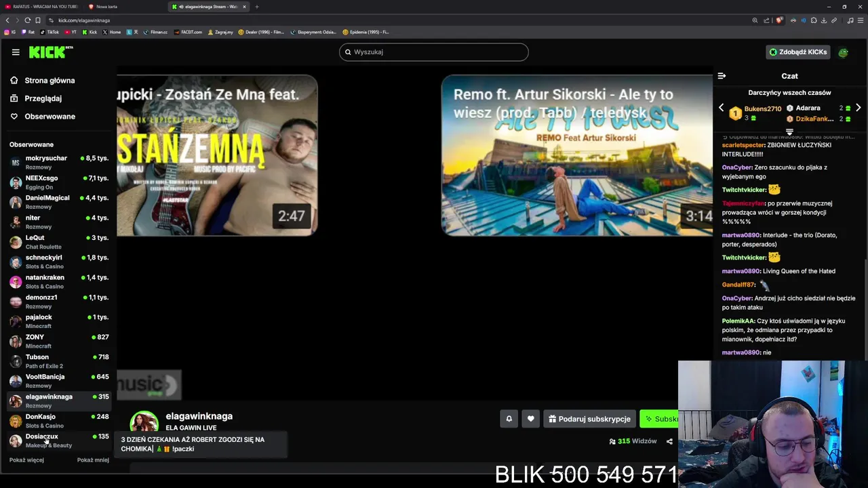
Task: Open the browser main menu icon
Action: (861, 20)
